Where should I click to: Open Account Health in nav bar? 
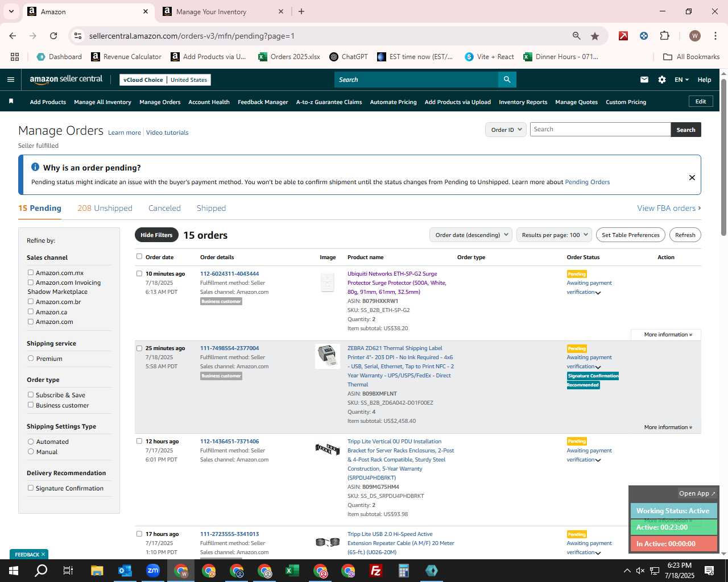tap(209, 102)
